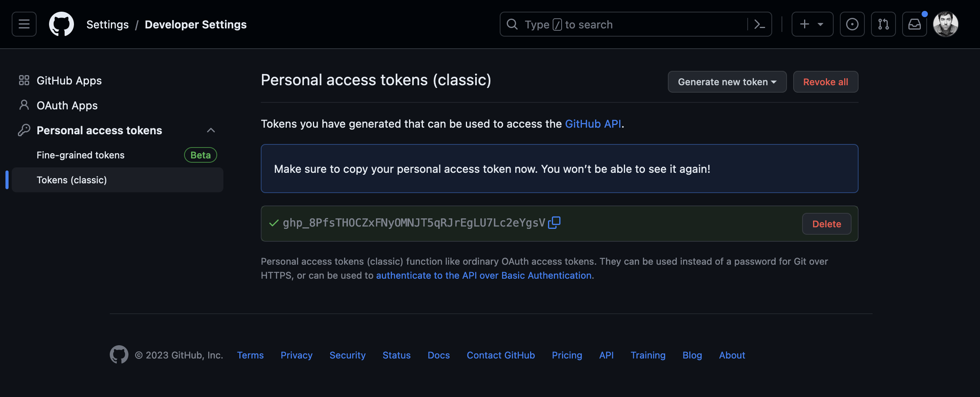This screenshot has height=397, width=980.
Task: Collapse the Personal access tokens section
Action: [211, 130]
